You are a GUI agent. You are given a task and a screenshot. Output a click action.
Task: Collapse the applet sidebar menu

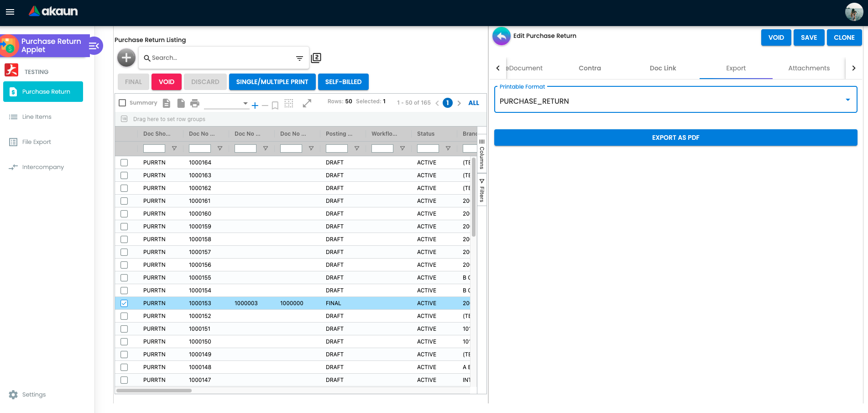[x=94, y=46]
